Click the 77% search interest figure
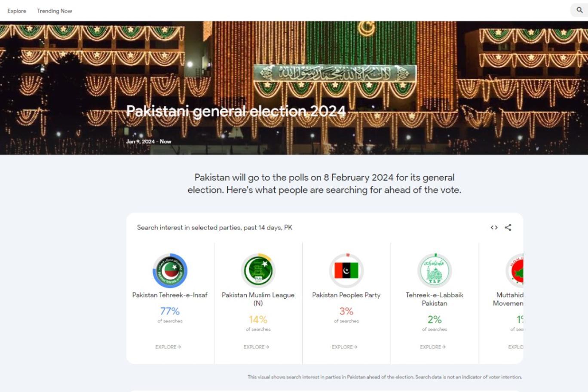 pyautogui.click(x=169, y=312)
